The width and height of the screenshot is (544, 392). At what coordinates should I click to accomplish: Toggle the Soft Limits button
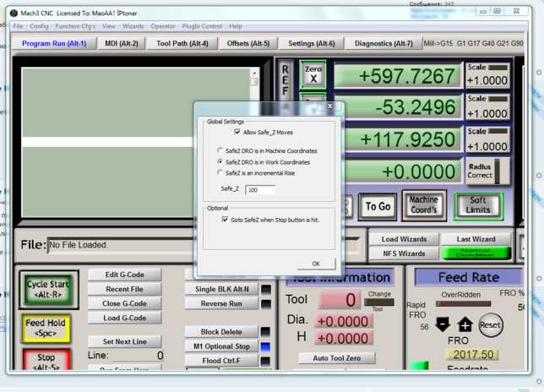click(478, 205)
